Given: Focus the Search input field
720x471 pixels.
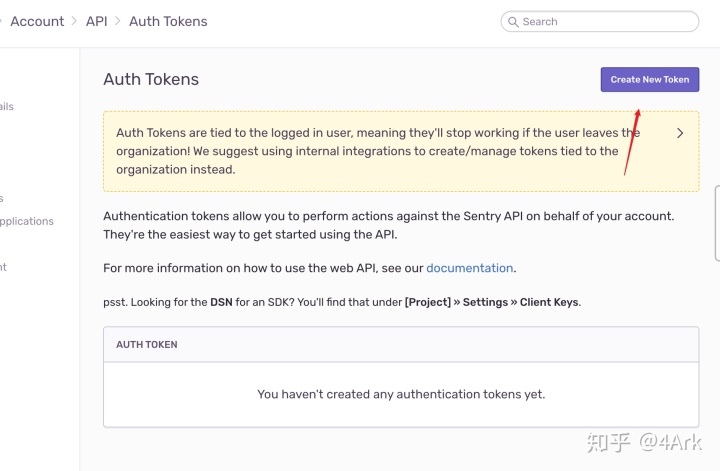Looking at the screenshot, I should pos(600,22).
